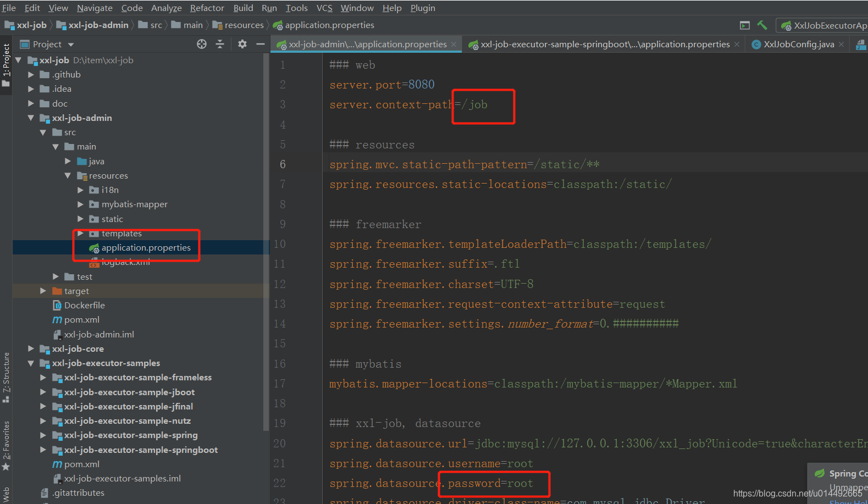Collapse the src folder under xxl-job-admin
The image size is (868, 504).
(43, 132)
